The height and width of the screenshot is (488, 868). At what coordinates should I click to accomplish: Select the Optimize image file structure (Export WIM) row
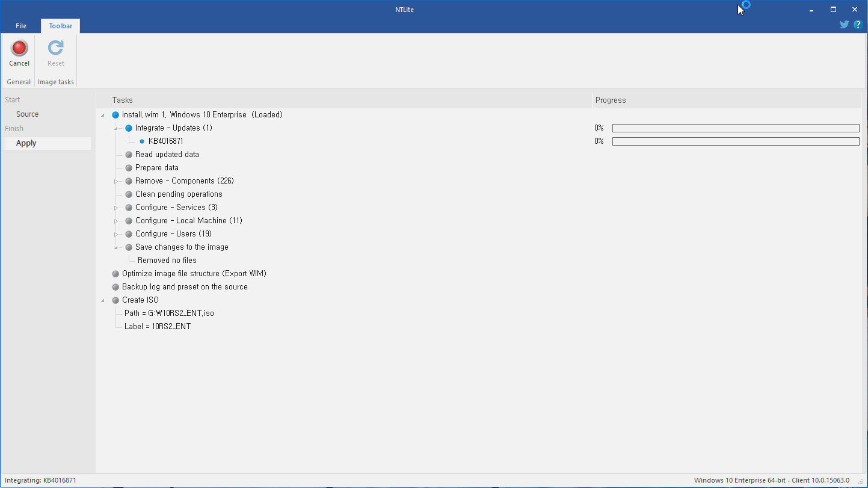pos(194,274)
